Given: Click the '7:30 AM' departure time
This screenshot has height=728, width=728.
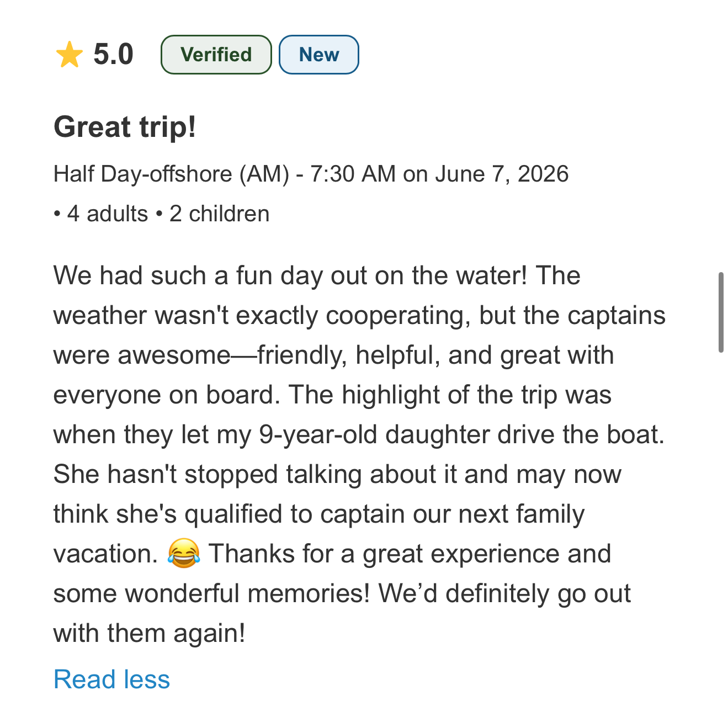Looking at the screenshot, I should (353, 174).
